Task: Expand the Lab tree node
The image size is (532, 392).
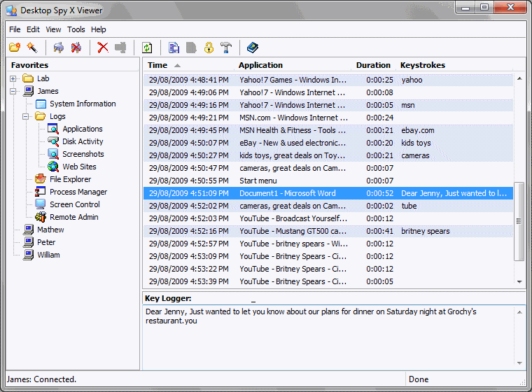Action: pyautogui.click(x=13, y=78)
